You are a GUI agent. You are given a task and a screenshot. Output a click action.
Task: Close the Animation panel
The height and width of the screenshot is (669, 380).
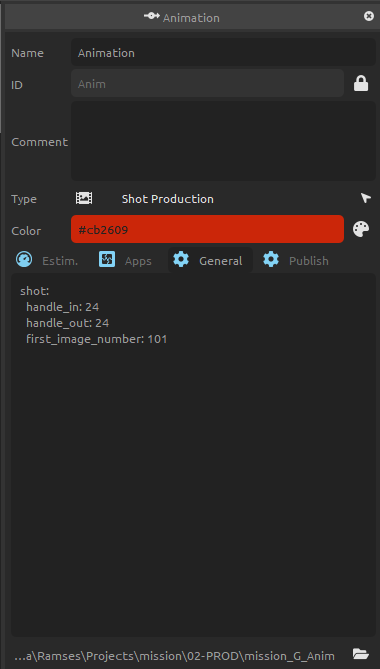click(368, 16)
